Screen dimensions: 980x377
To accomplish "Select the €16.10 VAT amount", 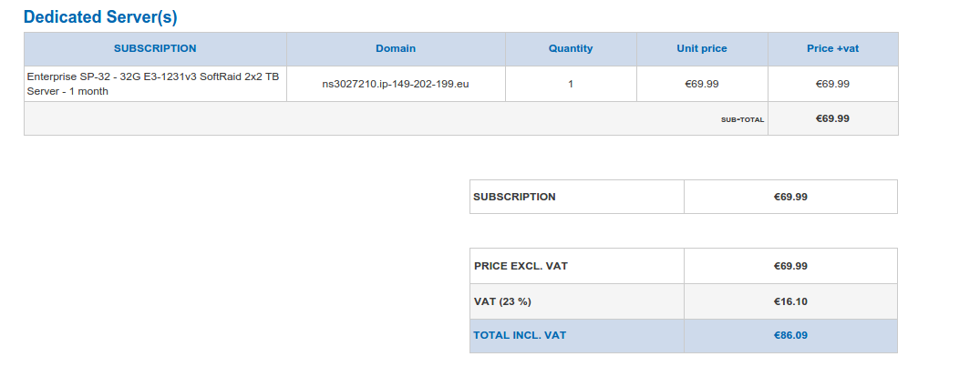I will pos(790,301).
